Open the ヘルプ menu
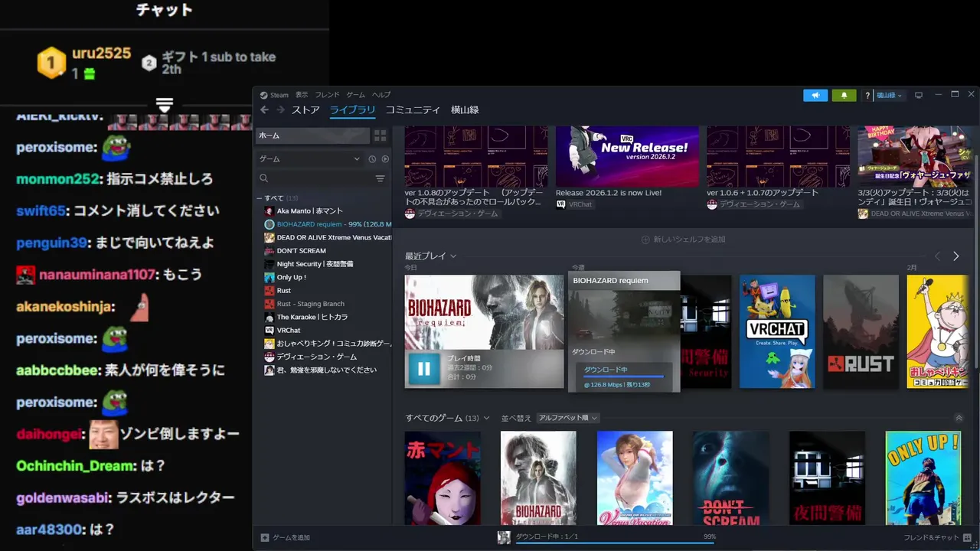 point(381,95)
